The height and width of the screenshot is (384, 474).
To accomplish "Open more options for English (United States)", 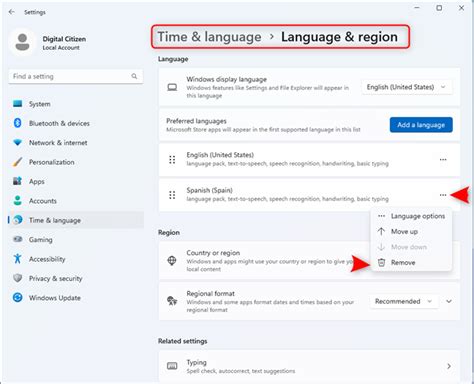I will 443,159.
